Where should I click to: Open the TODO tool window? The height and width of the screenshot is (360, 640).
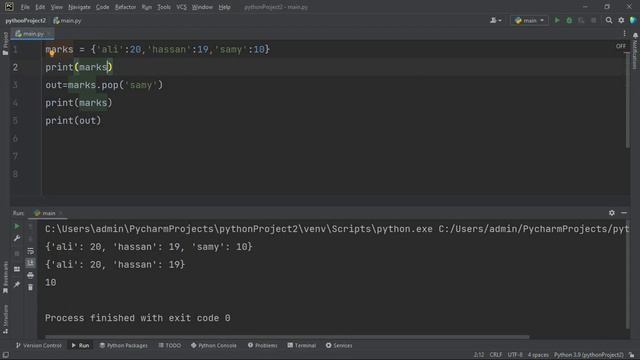(169, 345)
